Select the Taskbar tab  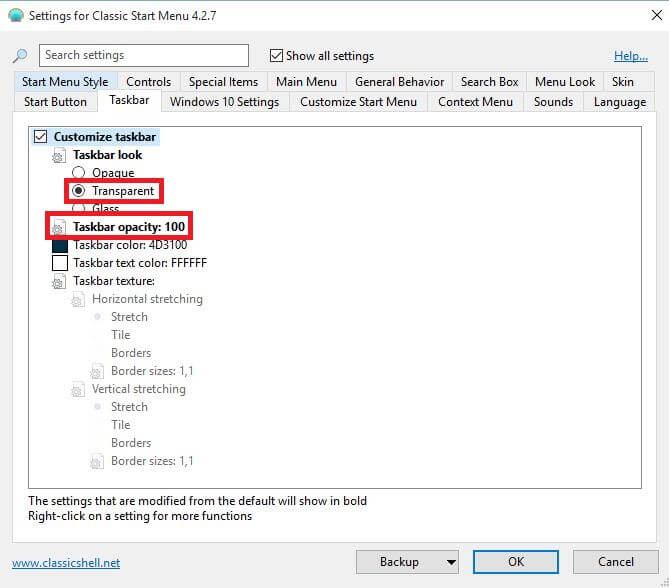pos(129,100)
